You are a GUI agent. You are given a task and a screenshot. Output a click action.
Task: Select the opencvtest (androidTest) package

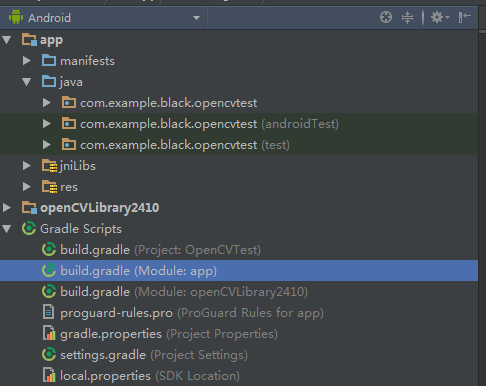pyautogui.click(x=209, y=124)
